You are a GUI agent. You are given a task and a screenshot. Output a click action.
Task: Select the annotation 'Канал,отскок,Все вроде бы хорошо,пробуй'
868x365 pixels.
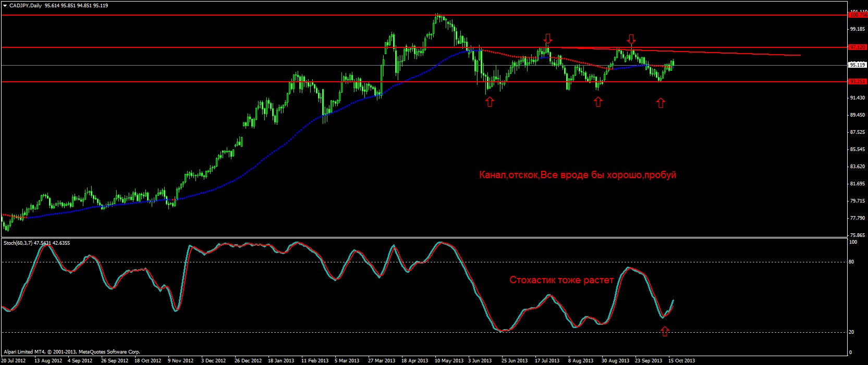(578, 175)
